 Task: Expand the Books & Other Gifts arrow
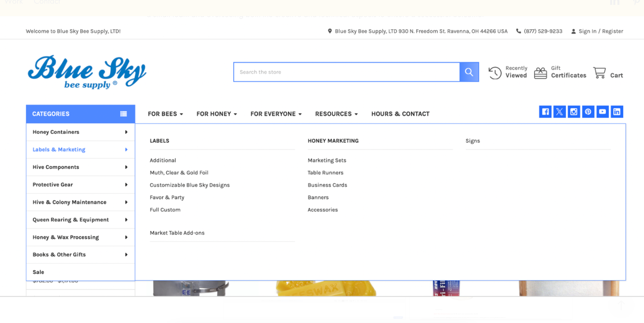click(126, 255)
